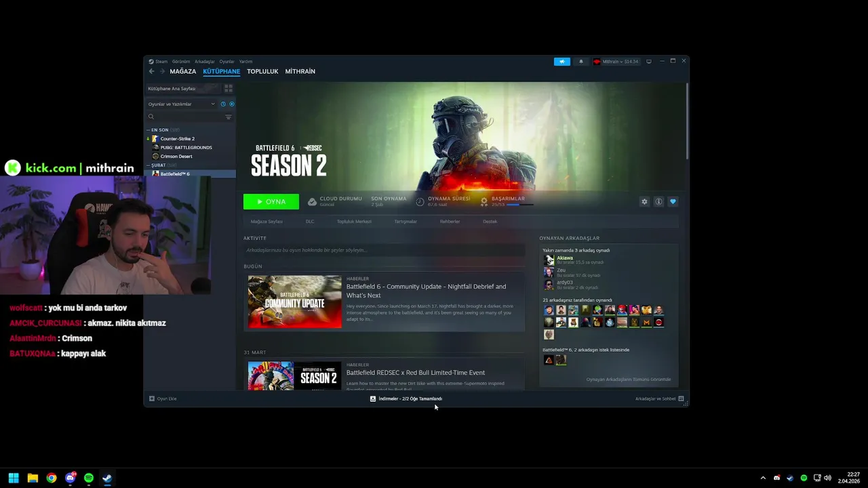Open the DLC link
The height and width of the screenshot is (488, 868).
point(310,222)
